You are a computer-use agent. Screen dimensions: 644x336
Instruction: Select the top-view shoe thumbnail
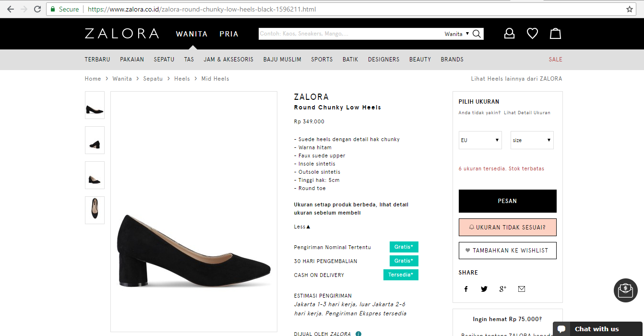[95, 210]
